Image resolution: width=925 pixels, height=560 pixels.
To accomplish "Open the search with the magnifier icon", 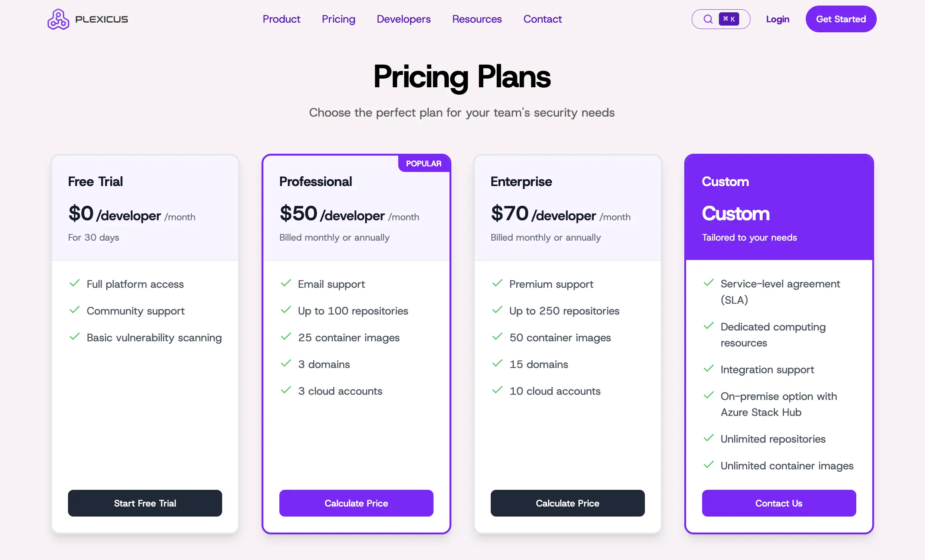I will pos(708,19).
